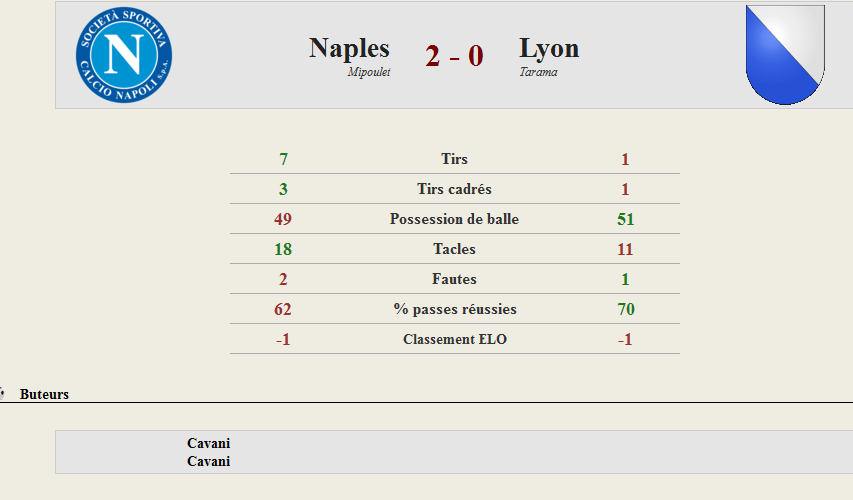
Task: Open the Naples team name
Action: point(349,48)
